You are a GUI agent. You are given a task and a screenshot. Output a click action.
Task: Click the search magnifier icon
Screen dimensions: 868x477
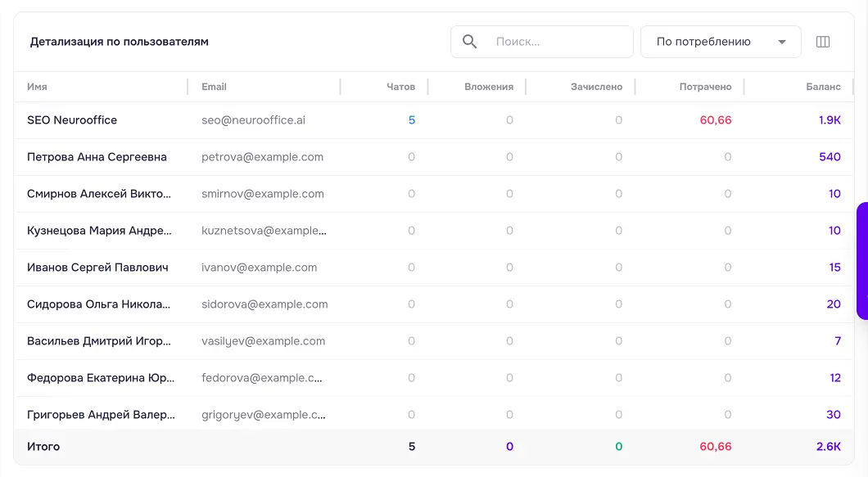[469, 42]
